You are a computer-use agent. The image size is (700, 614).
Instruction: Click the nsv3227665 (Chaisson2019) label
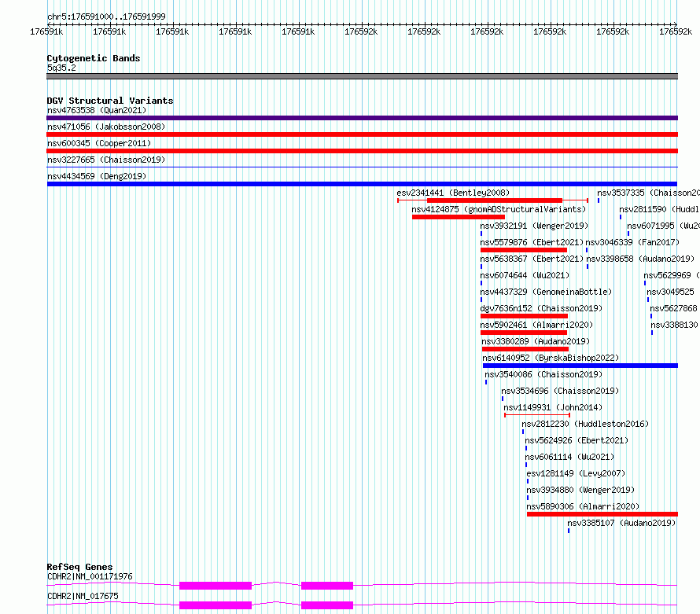tap(106, 160)
